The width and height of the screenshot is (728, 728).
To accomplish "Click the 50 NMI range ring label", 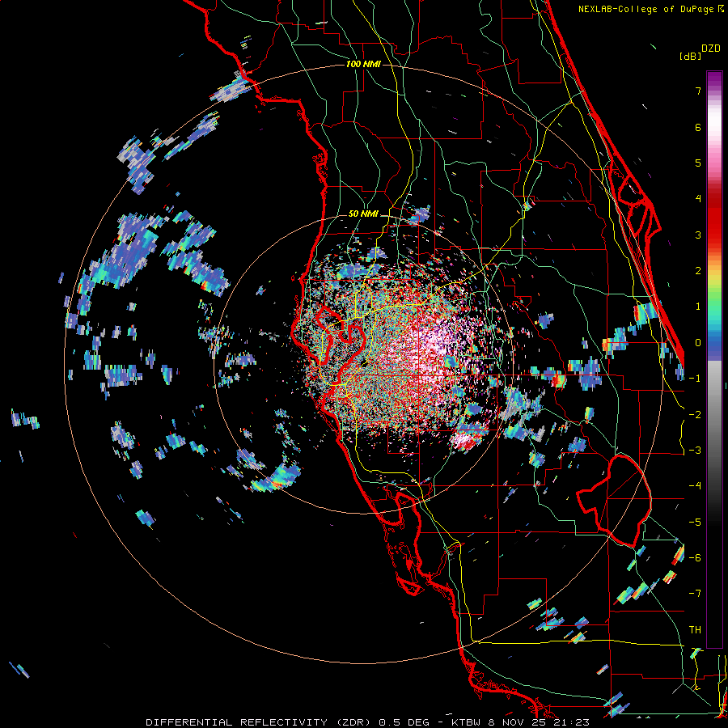I will (x=363, y=214).
